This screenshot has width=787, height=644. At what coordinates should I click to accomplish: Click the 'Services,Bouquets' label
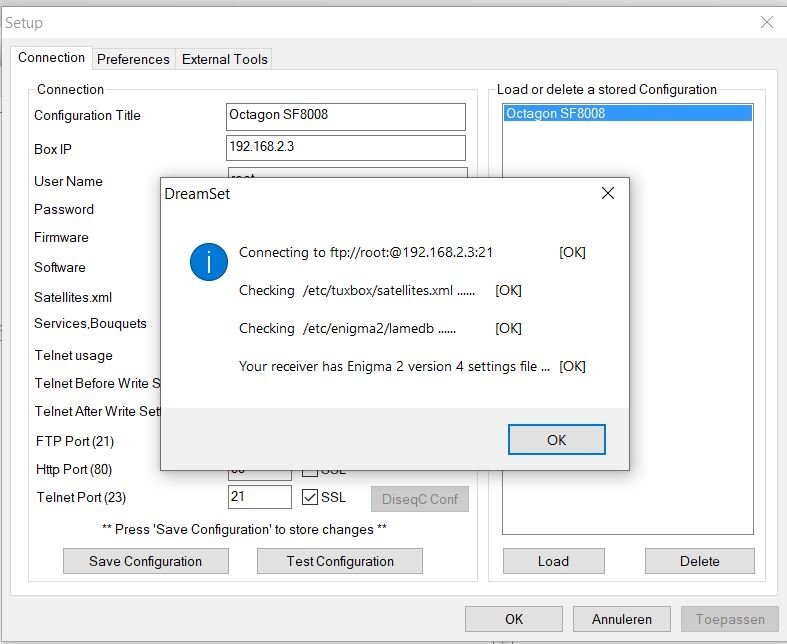pyautogui.click(x=90, y=324)
